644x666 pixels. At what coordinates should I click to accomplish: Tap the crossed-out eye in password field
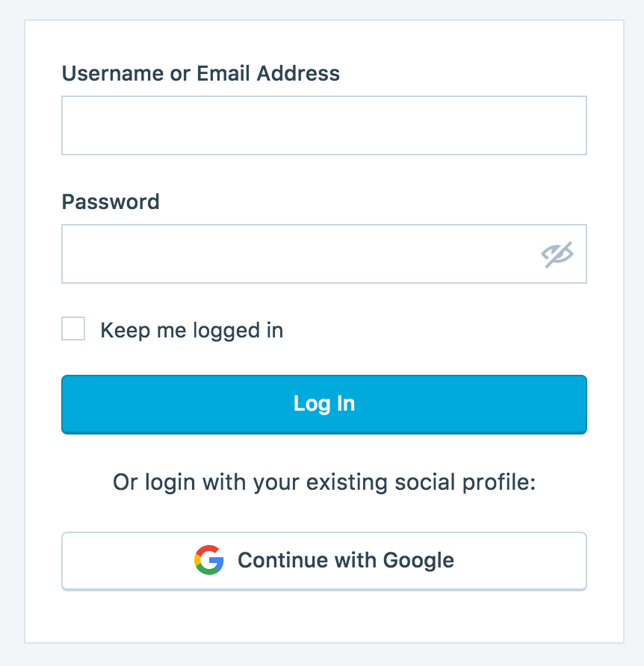pos(557,253)
